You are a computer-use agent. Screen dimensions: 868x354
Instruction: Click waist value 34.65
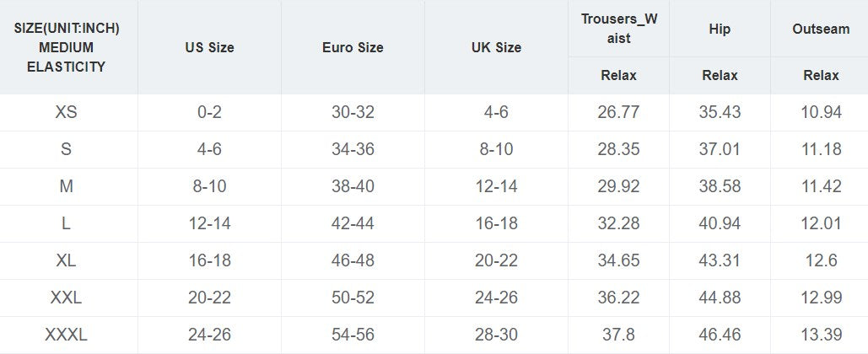click(618, 260)
